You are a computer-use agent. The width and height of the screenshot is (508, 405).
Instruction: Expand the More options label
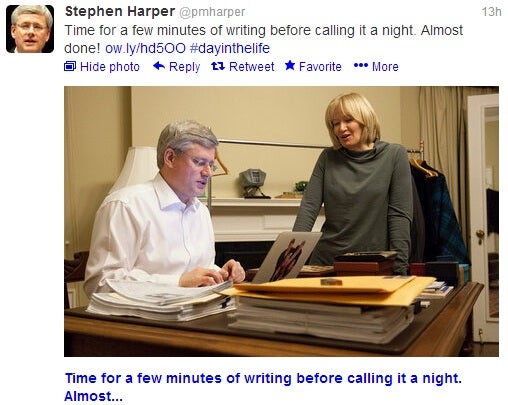(x=385, y=67)
